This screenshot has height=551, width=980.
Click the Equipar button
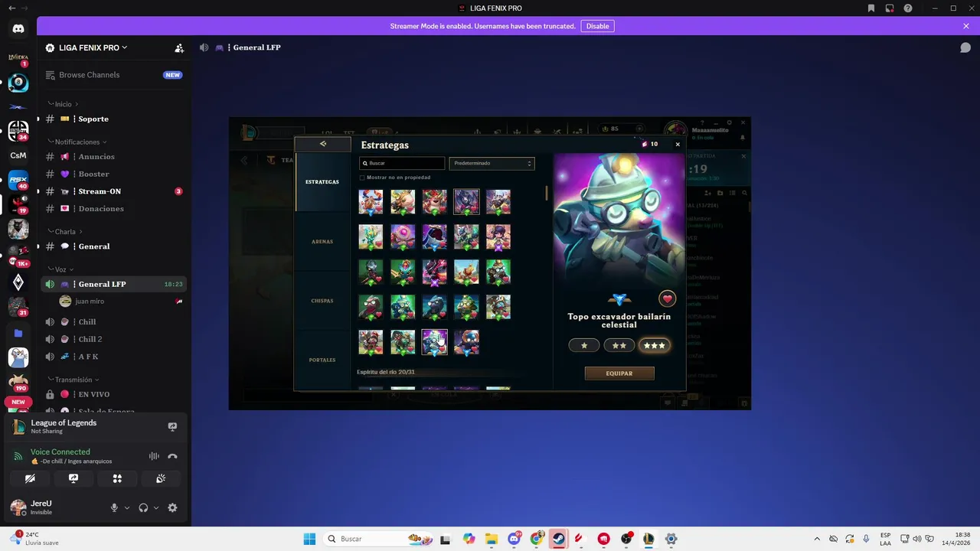point(619,373)
